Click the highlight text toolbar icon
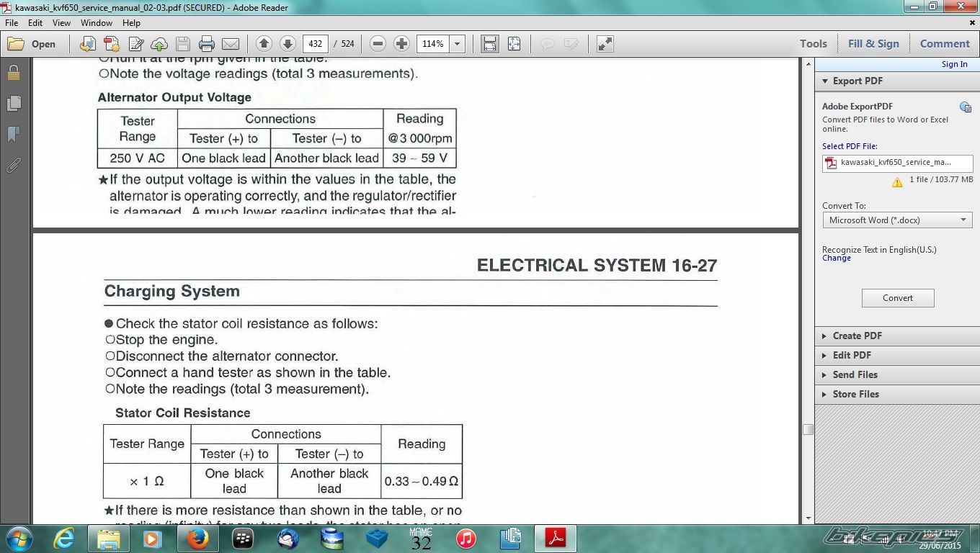This screenshot has width=980, height=553. click(x=571, y=44)
